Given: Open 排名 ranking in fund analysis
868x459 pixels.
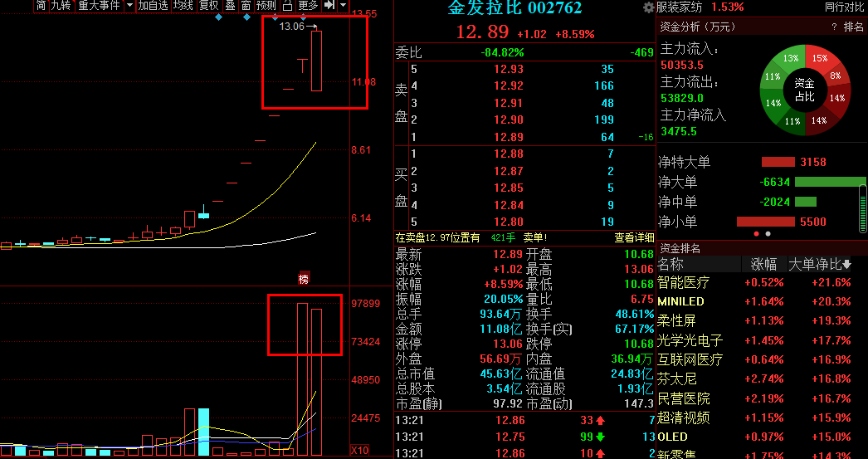Looking at the screenshot, I should coord(853,27).
